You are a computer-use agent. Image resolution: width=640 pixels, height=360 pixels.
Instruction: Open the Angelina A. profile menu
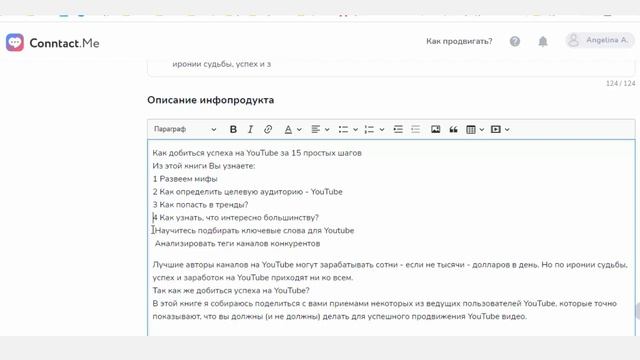click(600, 40)
